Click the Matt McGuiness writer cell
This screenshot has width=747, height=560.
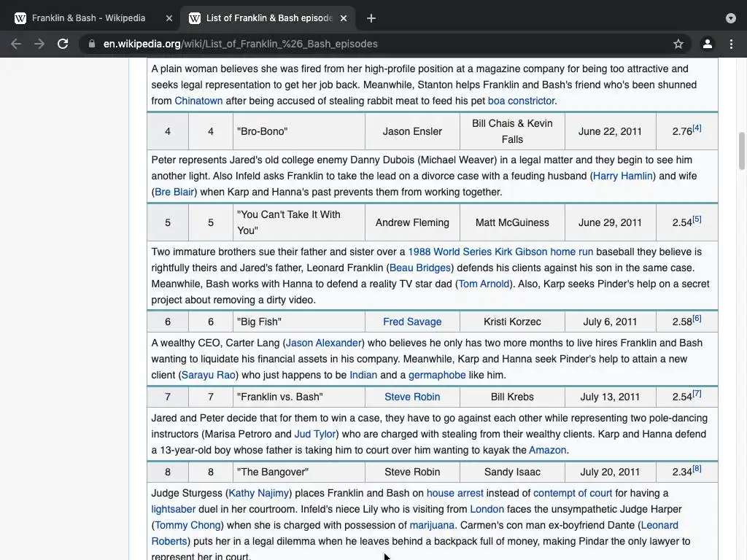(512, 223)
